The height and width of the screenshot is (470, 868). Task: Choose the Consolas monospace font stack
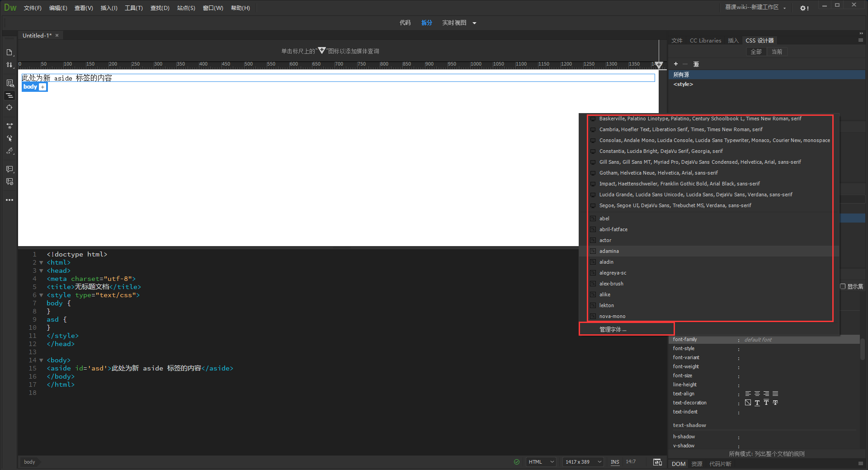coord(709,140)
